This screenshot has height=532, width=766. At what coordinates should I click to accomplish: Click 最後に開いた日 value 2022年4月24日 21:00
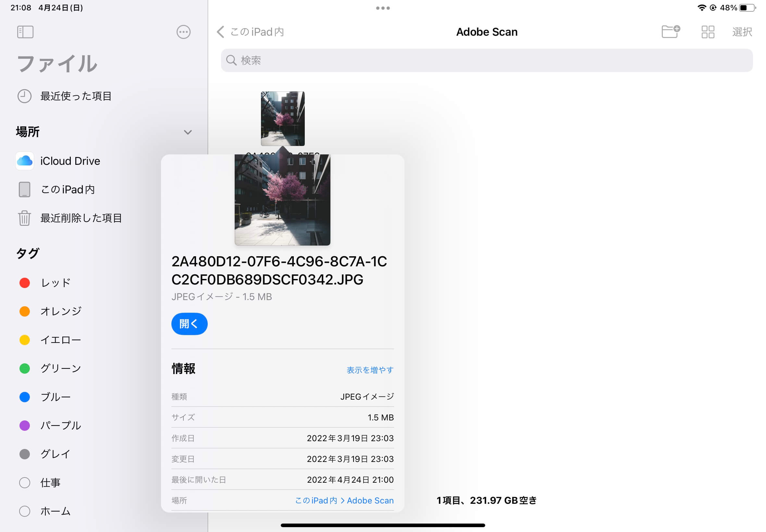click(350, 480)
